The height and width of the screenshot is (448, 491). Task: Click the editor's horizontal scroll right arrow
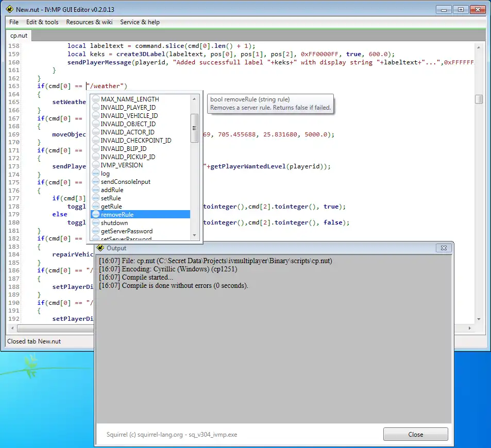469,328
